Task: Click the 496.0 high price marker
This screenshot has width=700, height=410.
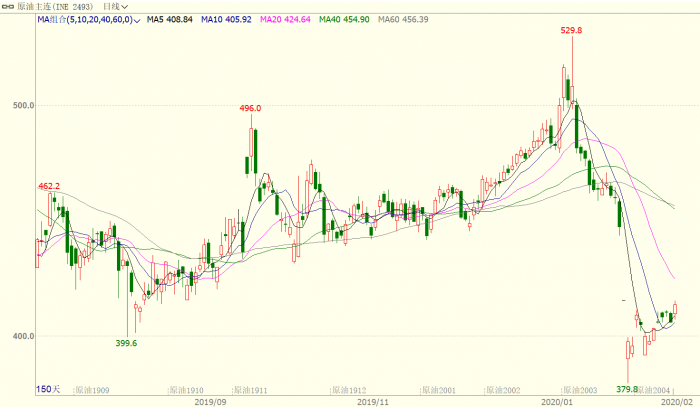Action: pyautogui.click(x=250, y=108)
